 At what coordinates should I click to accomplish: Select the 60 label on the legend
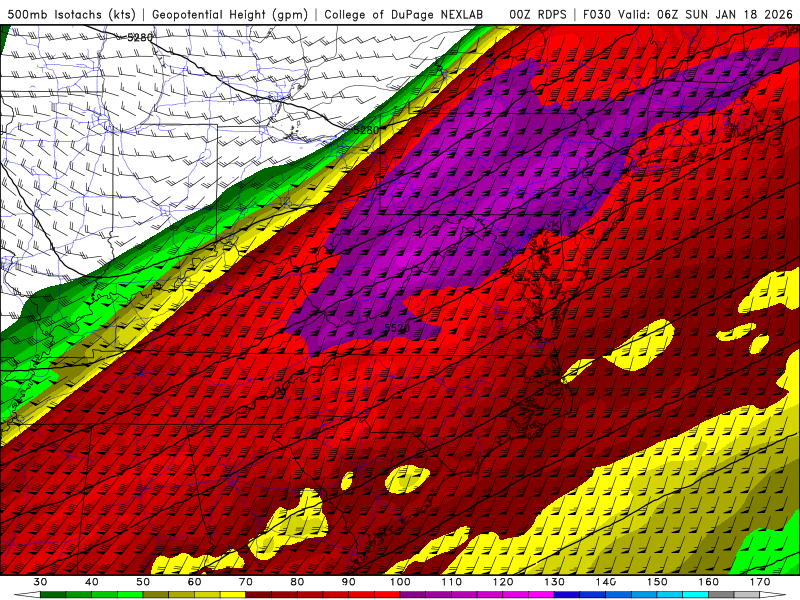tap(194, 582)
